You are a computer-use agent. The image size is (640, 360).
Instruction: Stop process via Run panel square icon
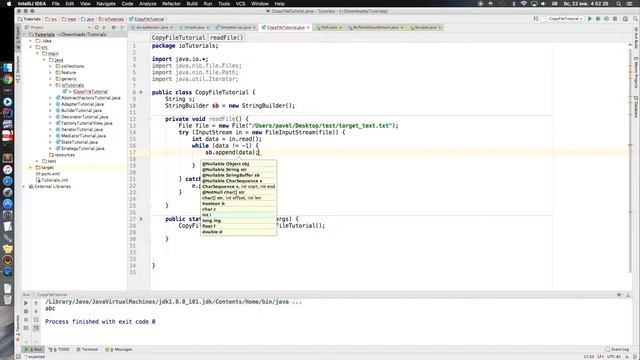click(26, 311)
